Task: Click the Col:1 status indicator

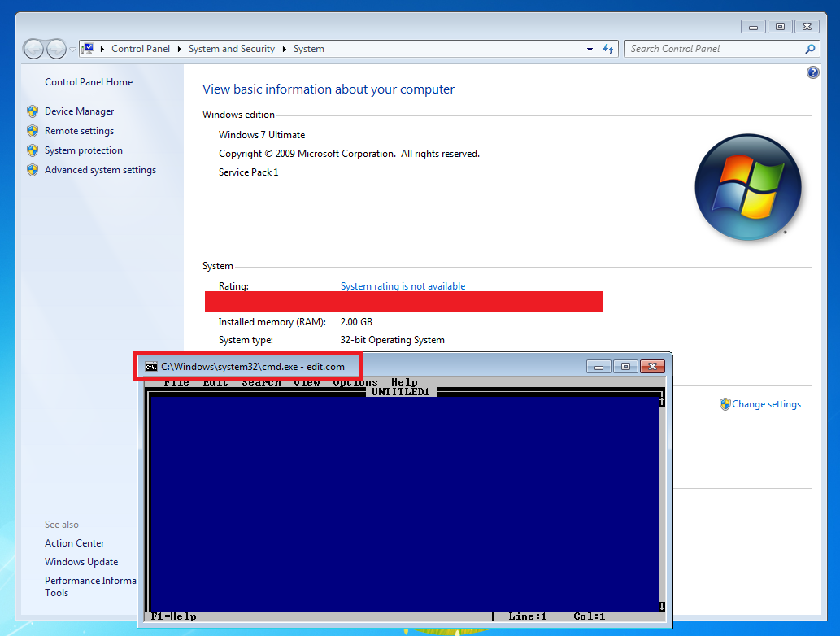Action: click(590, 616)
